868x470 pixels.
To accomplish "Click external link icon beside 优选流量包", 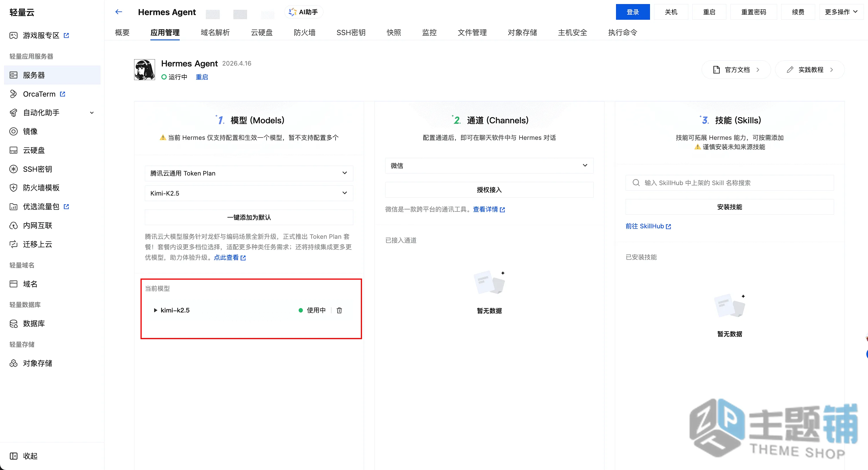I will pos(66,206).
